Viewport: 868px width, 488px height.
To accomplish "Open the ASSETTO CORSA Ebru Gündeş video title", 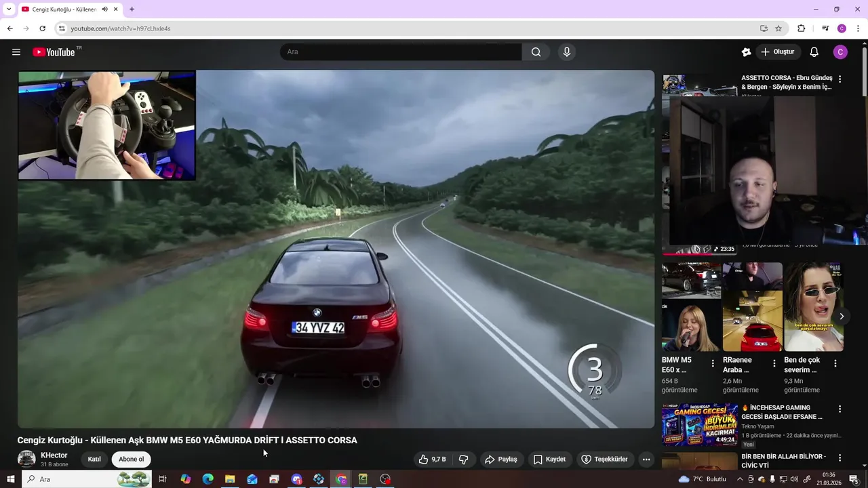I will [x=787, y=82].
